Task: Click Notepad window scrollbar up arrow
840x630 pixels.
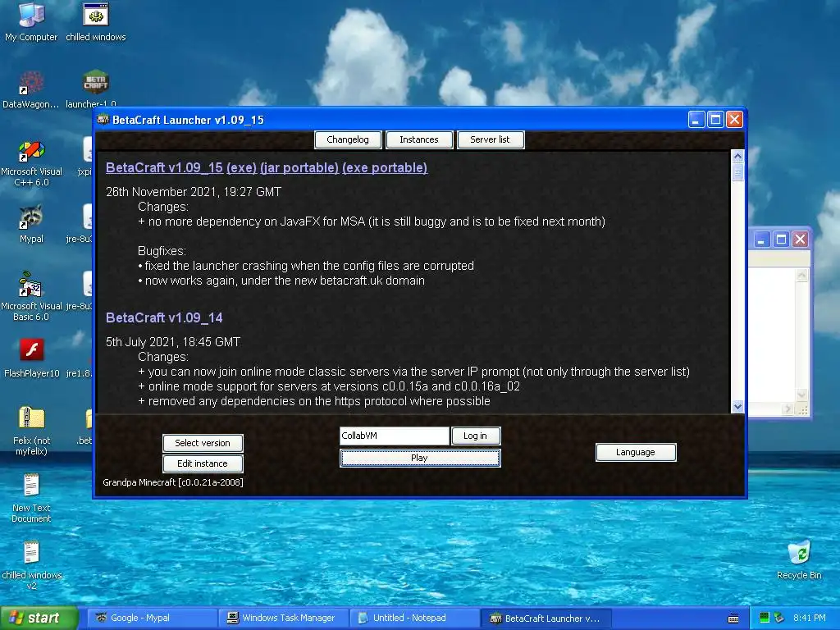Action: click(x=802, y=276)
